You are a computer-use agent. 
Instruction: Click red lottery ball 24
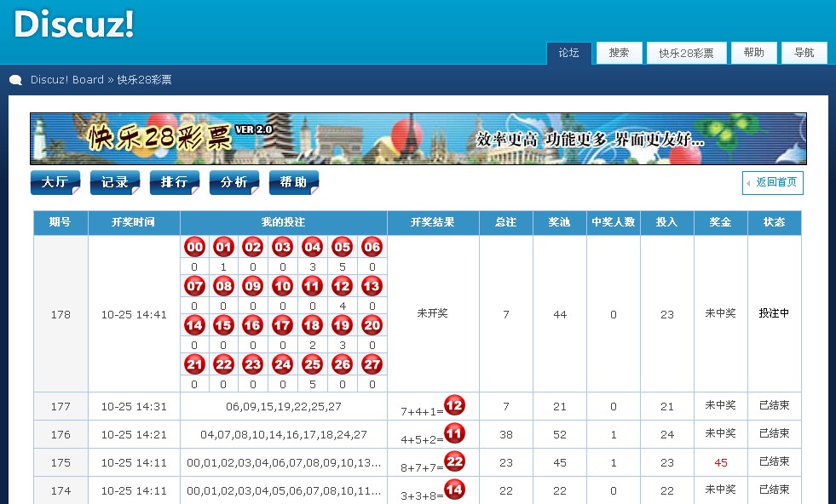pyautogui.click(x=283, y=364)
